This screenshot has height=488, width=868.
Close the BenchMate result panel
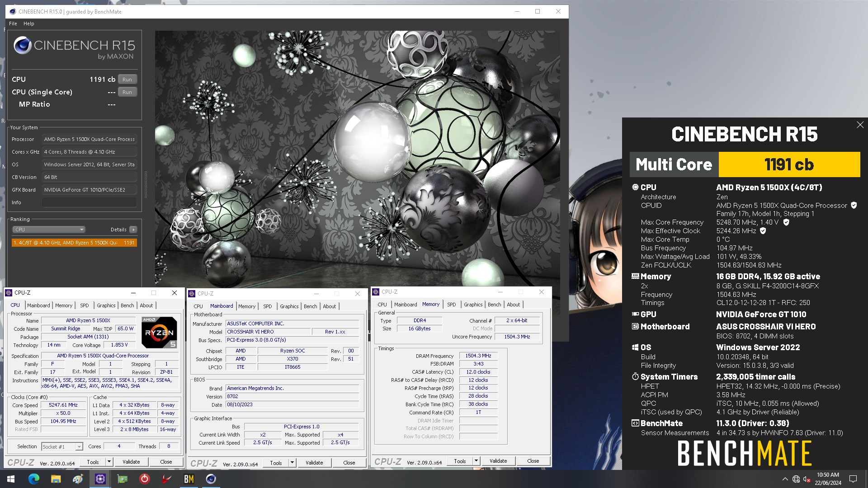click(x=860, y=125)
